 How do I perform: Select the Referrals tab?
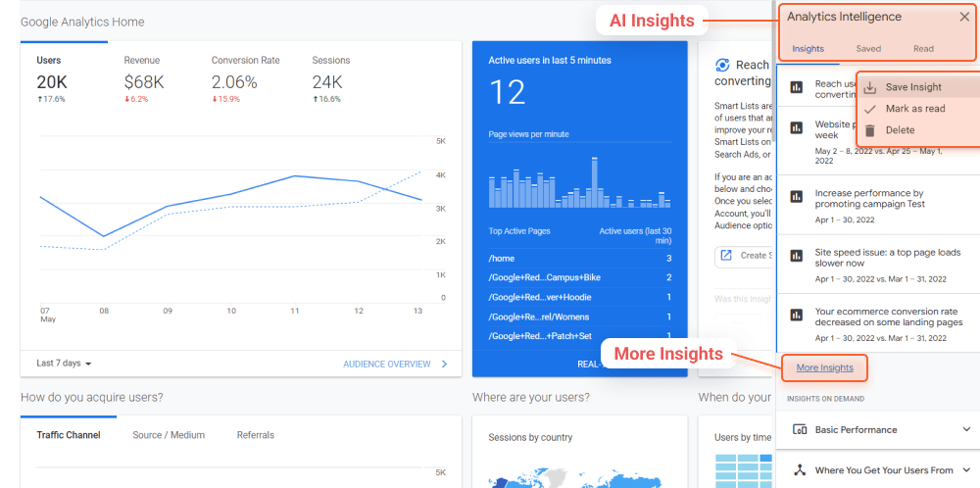pos(255,435)
